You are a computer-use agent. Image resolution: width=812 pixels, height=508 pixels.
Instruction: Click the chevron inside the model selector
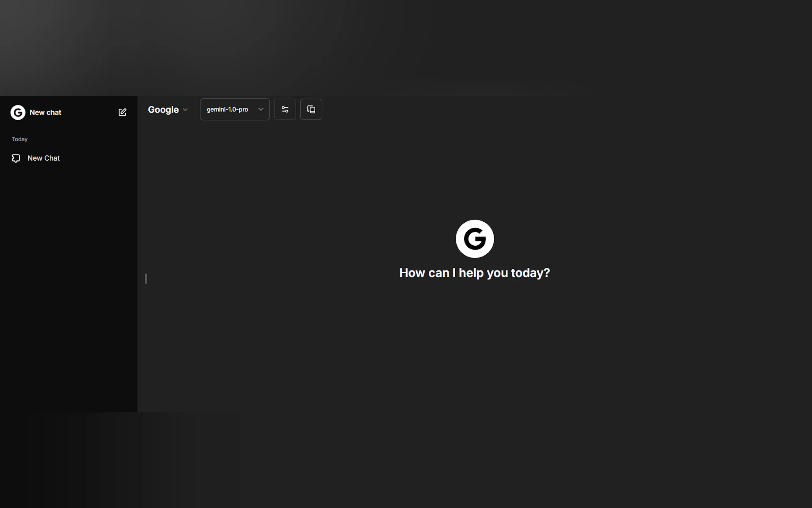coord(261,109)
